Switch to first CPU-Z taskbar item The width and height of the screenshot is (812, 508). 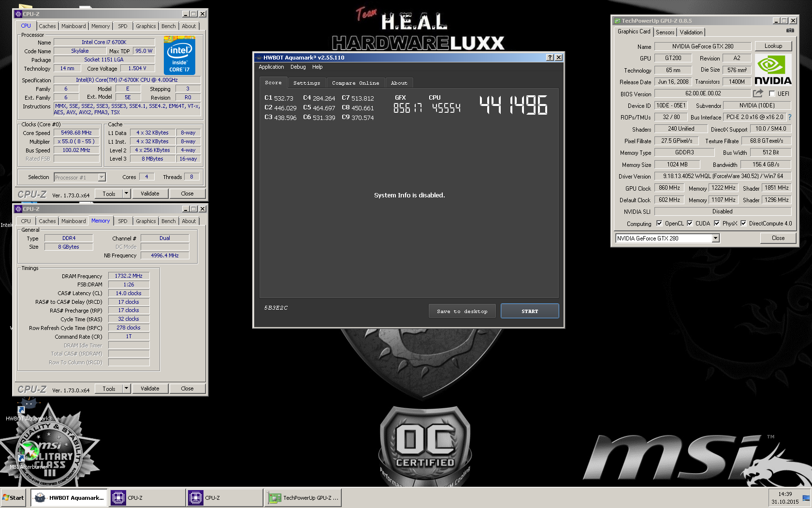pos(147,497)
